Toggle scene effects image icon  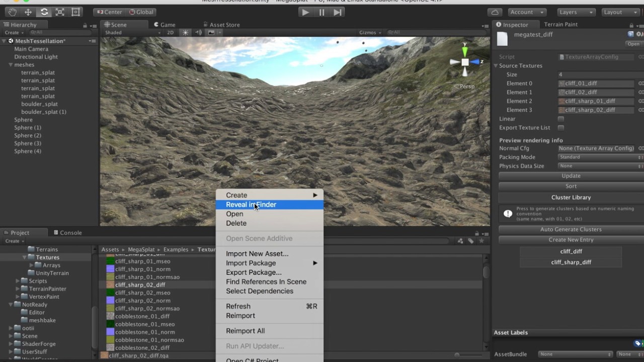point(211,33)
